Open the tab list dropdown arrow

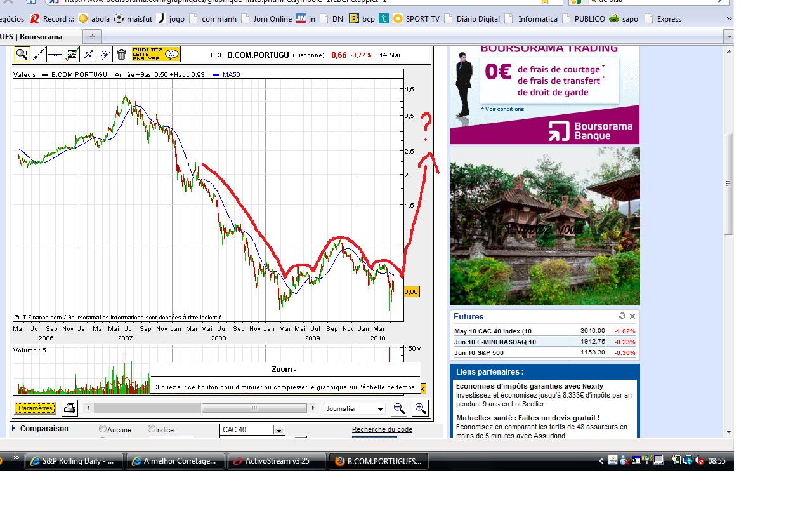point(728,37)
